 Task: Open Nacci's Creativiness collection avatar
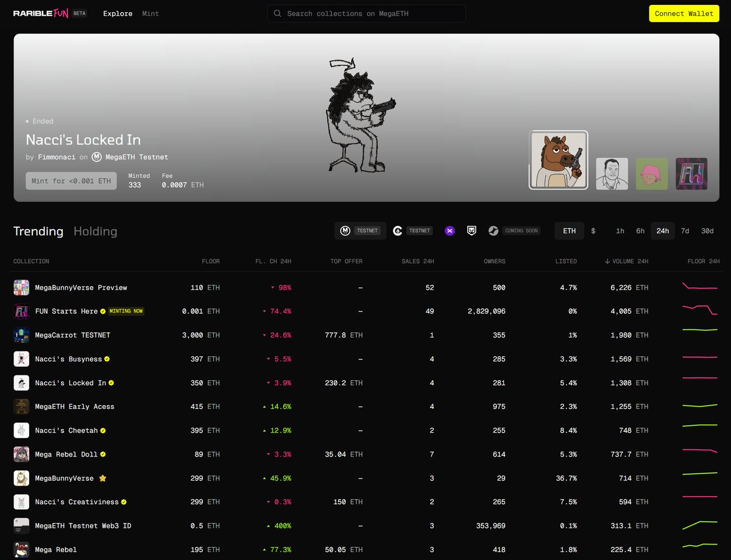21,502
